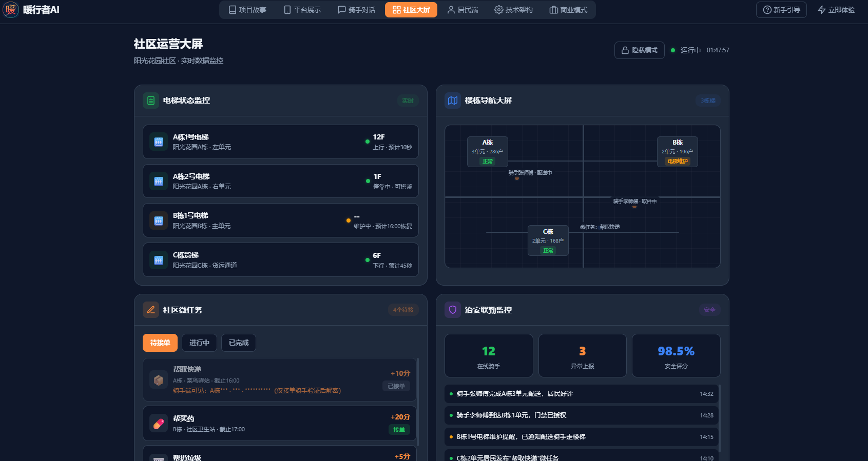
Task: Click 已接单 button for 帮取快递 task
Action: tap(396, 386)
